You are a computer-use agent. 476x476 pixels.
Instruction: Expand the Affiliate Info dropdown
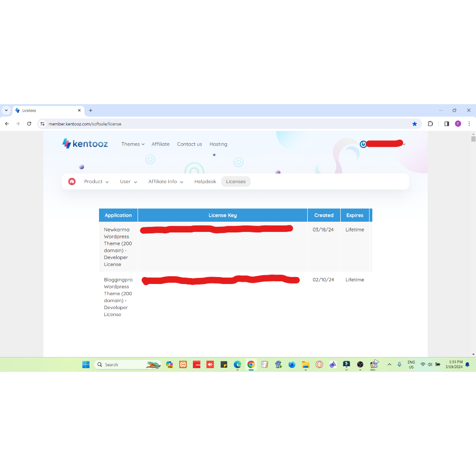tap(166, 182)
